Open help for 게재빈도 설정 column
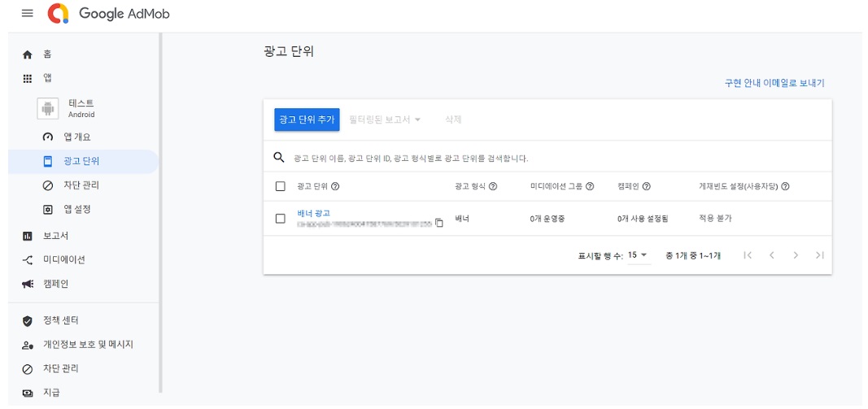This screenshot has height=409, width=868. (x=785, y=186)
